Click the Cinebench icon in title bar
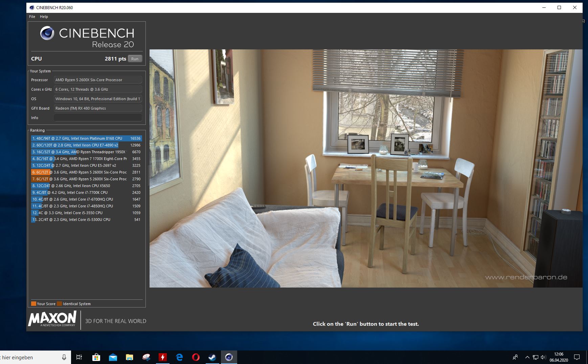 click(x=32, y=7)
